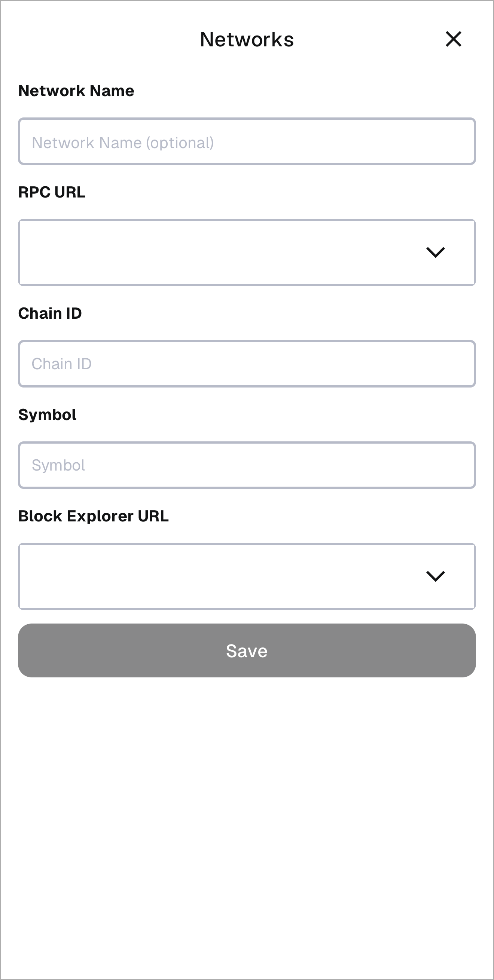Click the Block Explorer URL label
This screenshot has height=980, width=494.
94,516
